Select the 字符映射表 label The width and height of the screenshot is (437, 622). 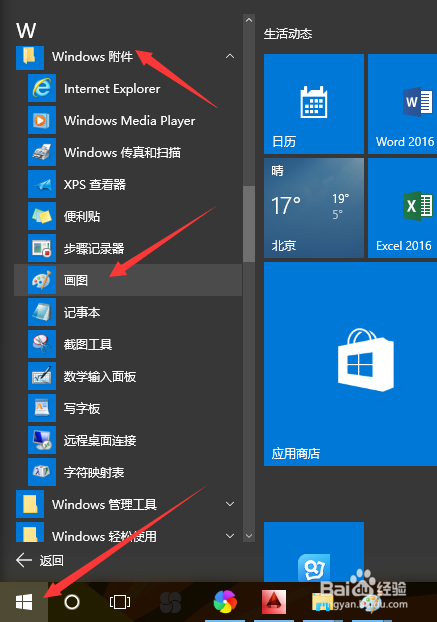click(x=94, y=472)
